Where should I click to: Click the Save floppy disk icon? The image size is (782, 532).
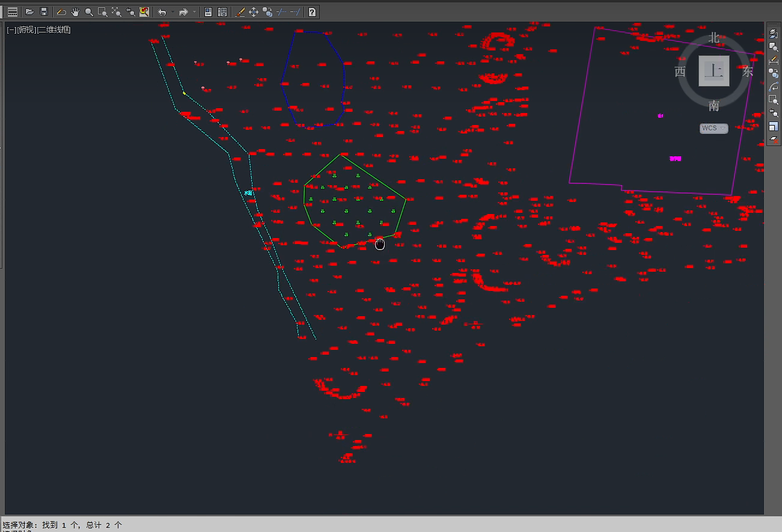point(44,12)
